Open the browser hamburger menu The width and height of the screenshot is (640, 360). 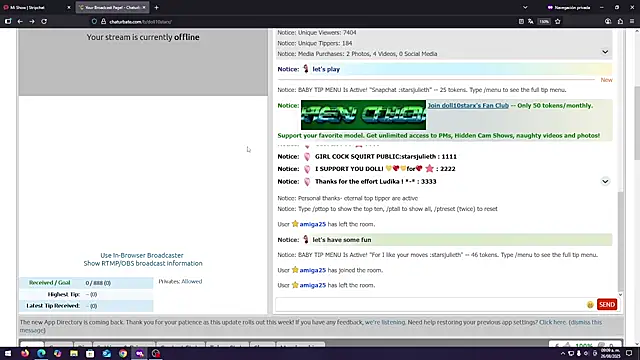(x=632, y=21)
